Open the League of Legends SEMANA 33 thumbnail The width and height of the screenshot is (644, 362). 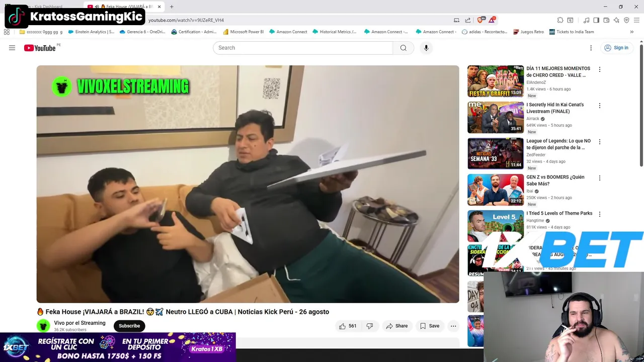pos(496,153)
